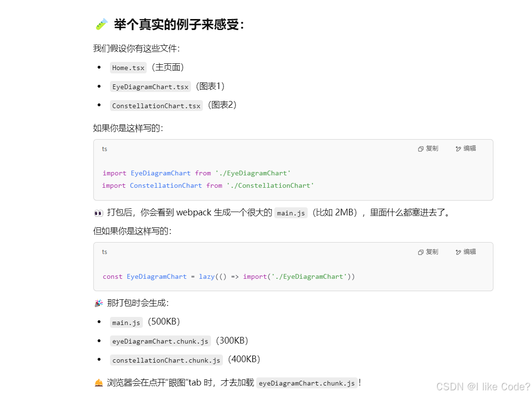Click the eyes emoji before the webpack sentence
This screenshot has height=396, width=532.
point(98,213)
